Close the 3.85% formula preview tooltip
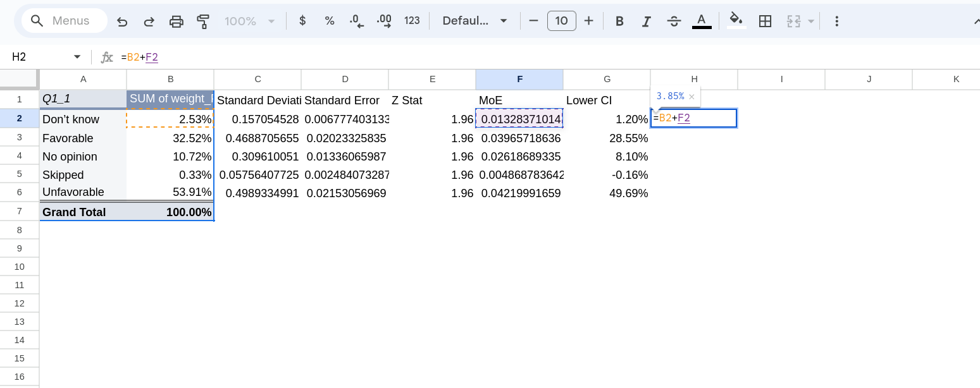980x388 pixels. (692, 97)
